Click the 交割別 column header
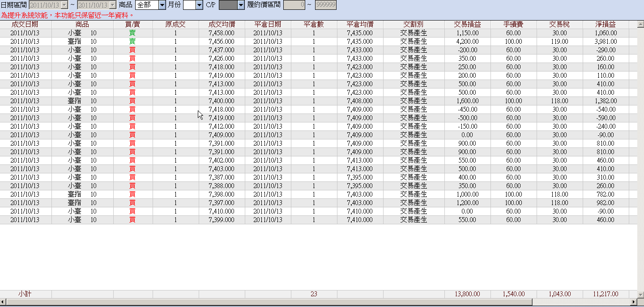This screenshot has width=644, height=307. [414, 24]
